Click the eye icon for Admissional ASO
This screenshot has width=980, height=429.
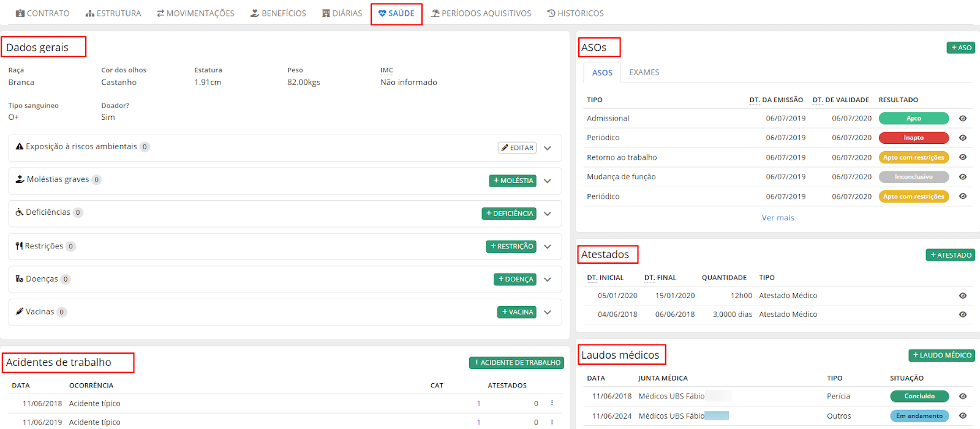click(x=962, y=119)
